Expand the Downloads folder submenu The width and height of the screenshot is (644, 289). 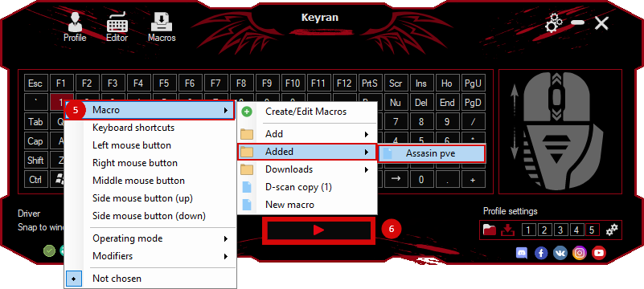(366, 169)
